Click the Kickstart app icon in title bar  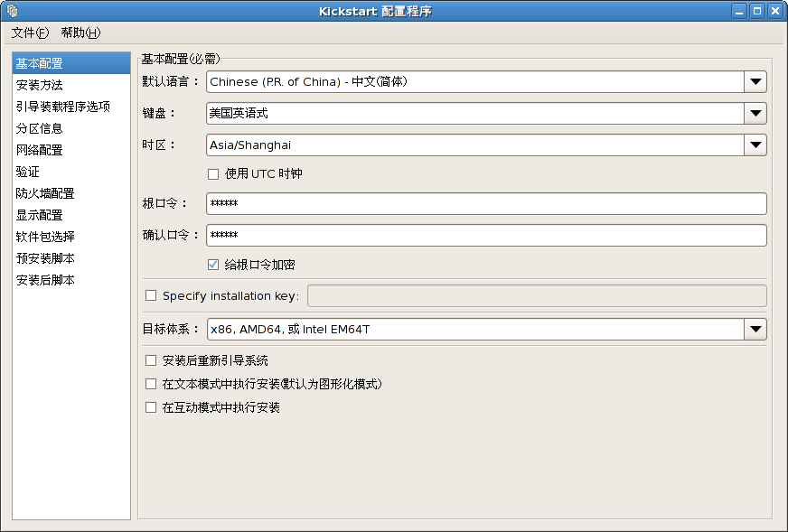[12, 11]
